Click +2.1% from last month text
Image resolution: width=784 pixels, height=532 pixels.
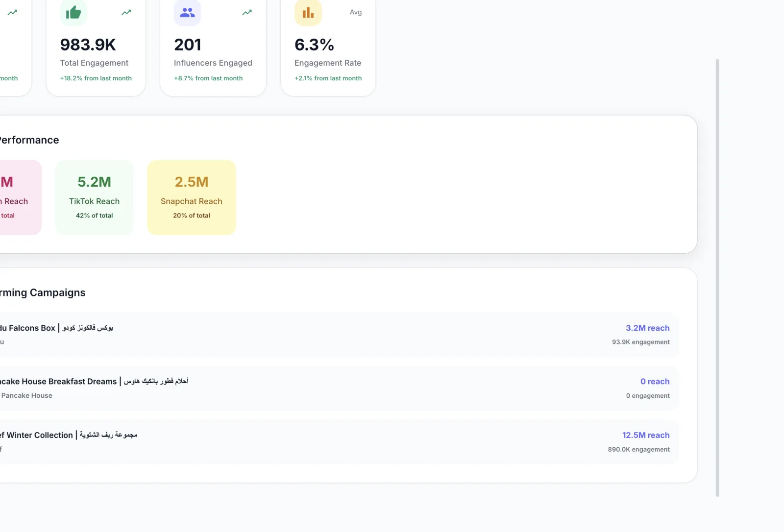pyautogui.click(x=328, y=78)
